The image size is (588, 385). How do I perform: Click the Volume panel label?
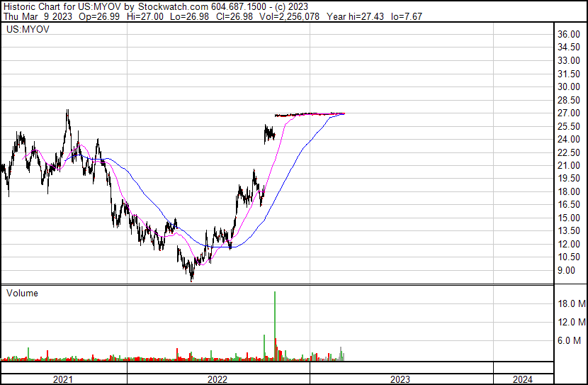click(x=22, y=293)
